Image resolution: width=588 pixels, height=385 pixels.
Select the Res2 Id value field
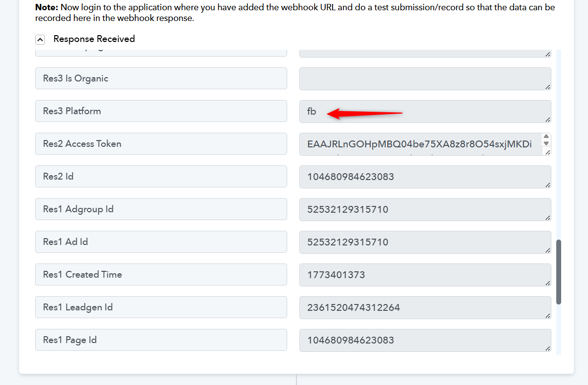[425, 177]
